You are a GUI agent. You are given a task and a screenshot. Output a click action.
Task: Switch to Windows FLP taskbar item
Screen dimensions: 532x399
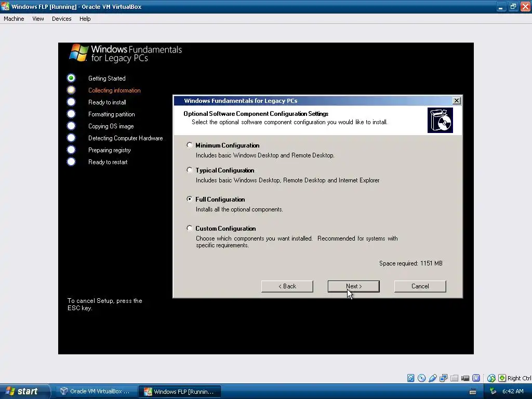(180, 392)
